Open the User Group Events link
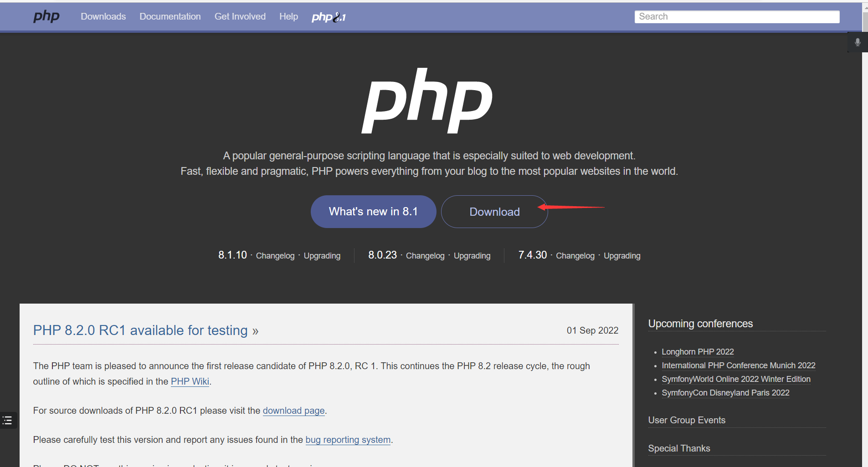Screen dimensions: 868x467 point(687,420)
